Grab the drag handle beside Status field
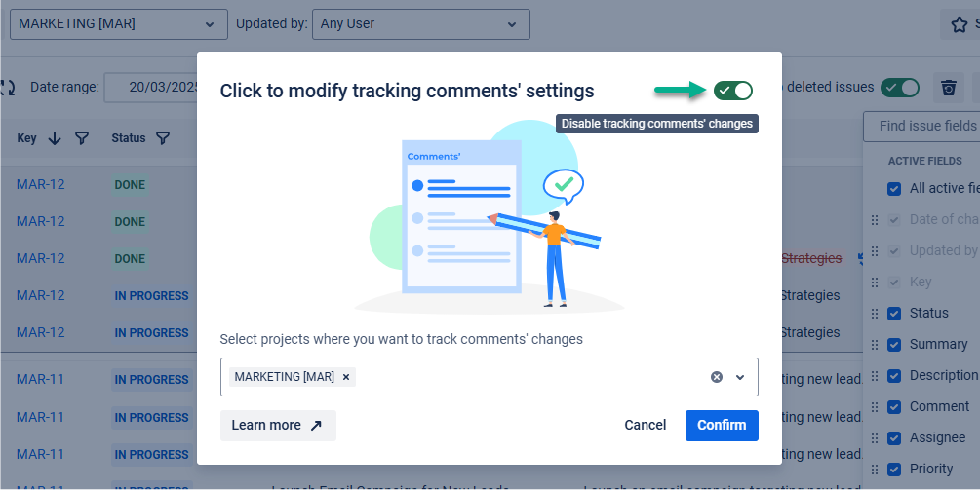Image resolution: width=980 pixels, height=490 pixels. pyautogui.click(x=875, y=314)
